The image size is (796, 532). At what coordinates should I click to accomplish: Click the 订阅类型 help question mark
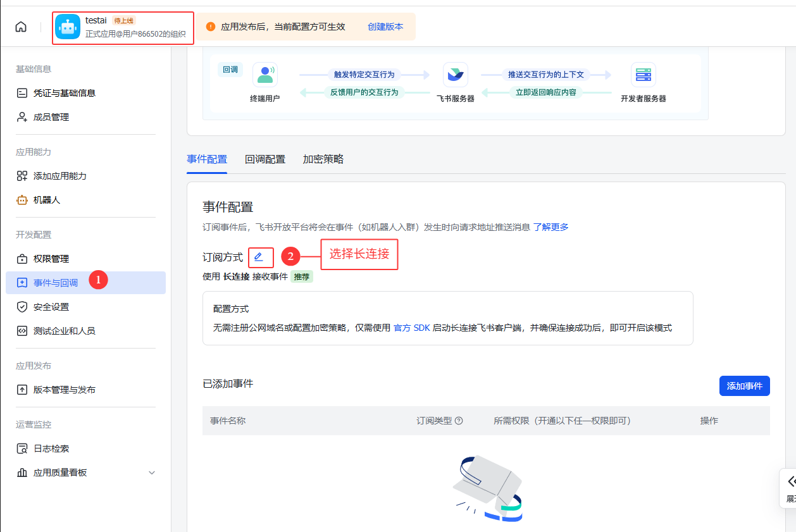click(x=457, y=420)
